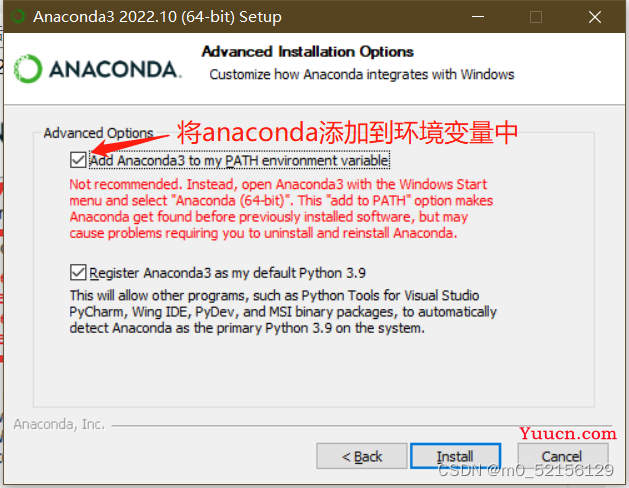Click the 'Customize how Anaconda integrates' subtitle
The height and width of the screenshot is (488, 629).
[x=362, y=75]
